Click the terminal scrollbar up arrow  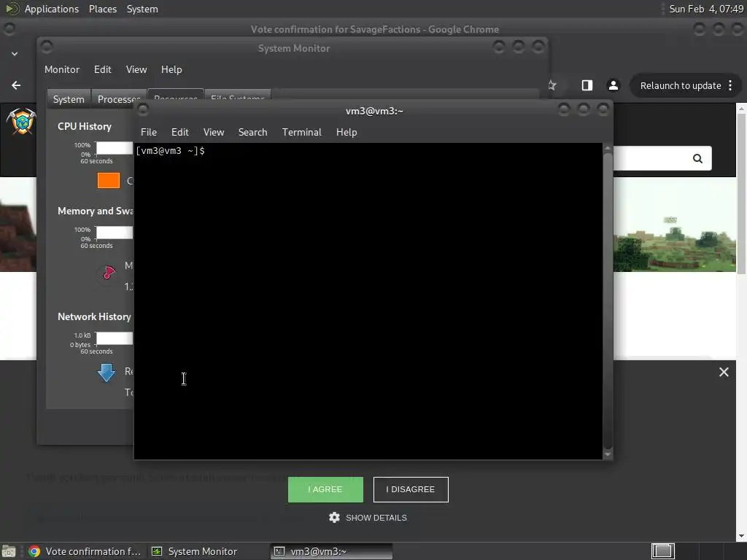coord(608,148)
